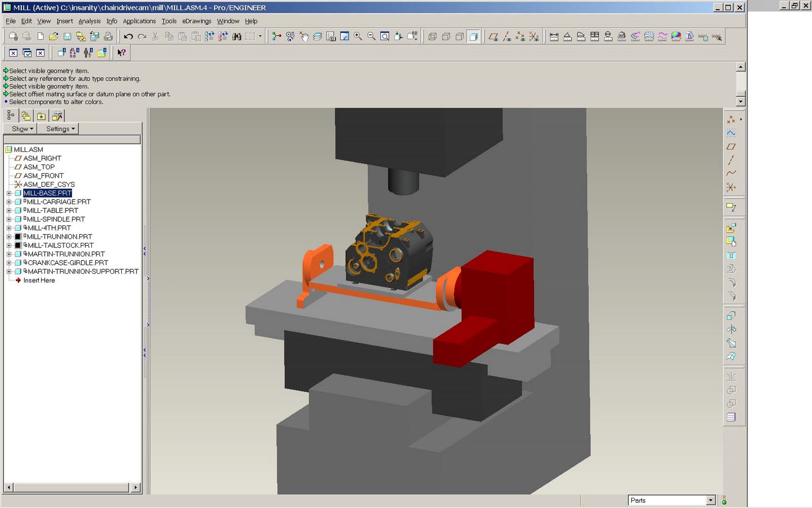The width and height of the screenshot is (812, 508).
Task: Click the Spin Center hand icon
Action: click(304, 37)
